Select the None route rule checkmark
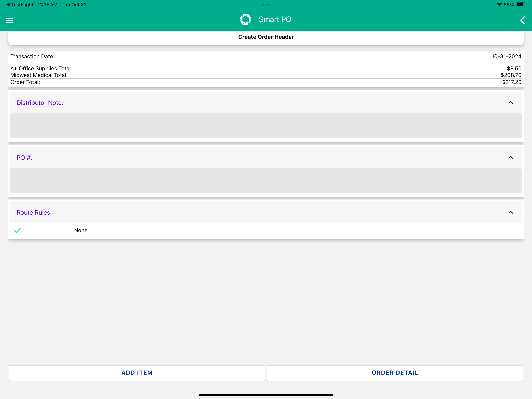Image resolution: width=532 pixels, height=399 pixels. [x=18, y=230]
